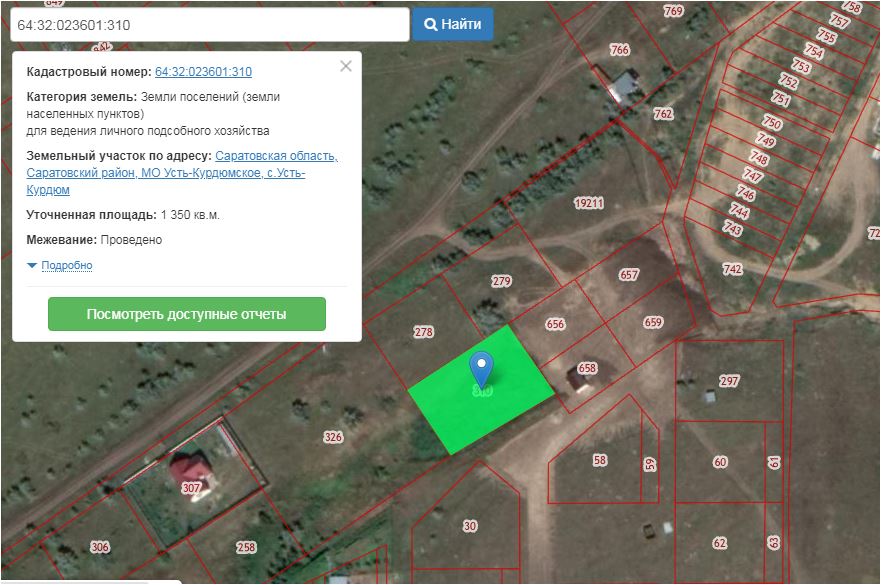Screen dimensions: 881x585
Task: Select parcel 297 on the map
Action: [729, 381]
